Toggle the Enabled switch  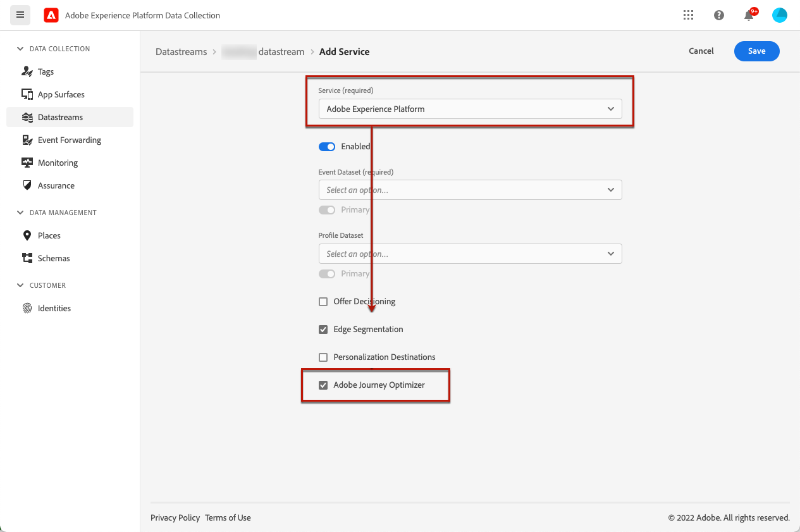[x=327, y=147]
